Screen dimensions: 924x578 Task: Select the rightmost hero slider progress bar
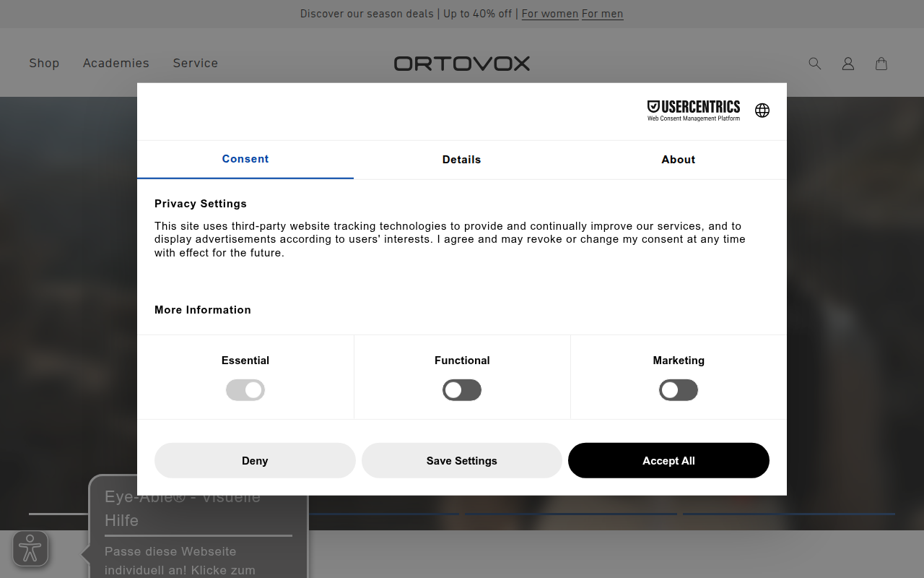(x=789, y=514)
